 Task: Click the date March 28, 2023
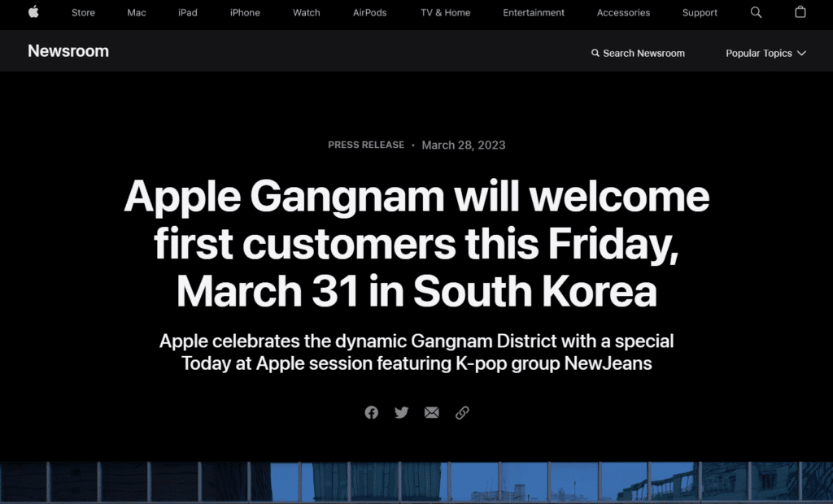pyautogui.click(x=463, y=145)
